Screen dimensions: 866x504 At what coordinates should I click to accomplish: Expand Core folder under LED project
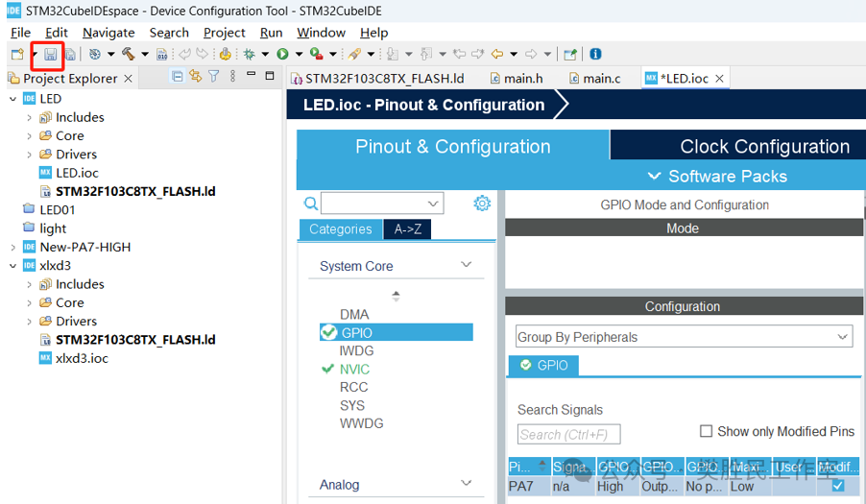tap(29, 135)
